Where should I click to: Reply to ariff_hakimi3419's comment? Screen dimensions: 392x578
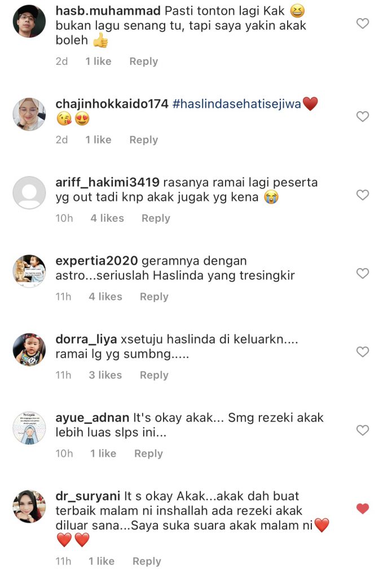[156, 218]
